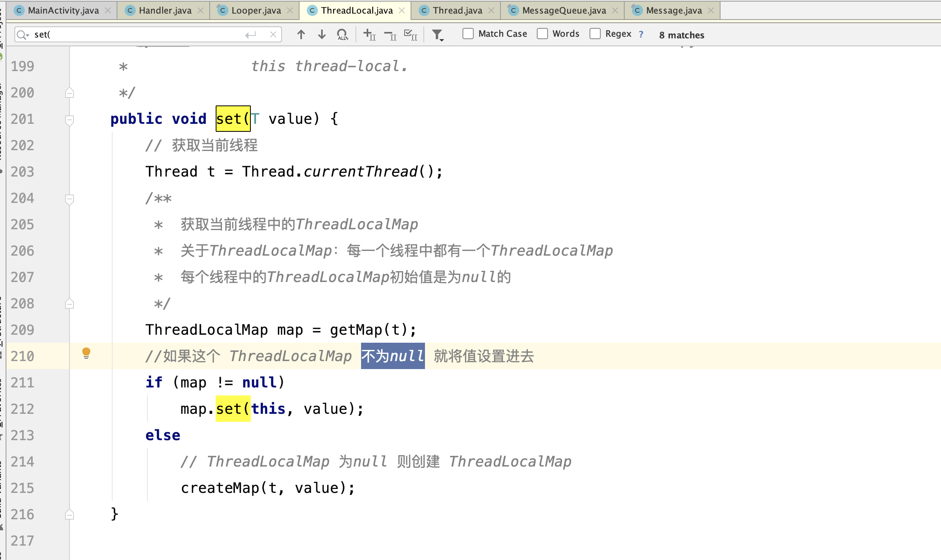This screenshot has height=560, width=941.
Task: Unselect occurrence icon in search bar
Action: pos(390,36)
